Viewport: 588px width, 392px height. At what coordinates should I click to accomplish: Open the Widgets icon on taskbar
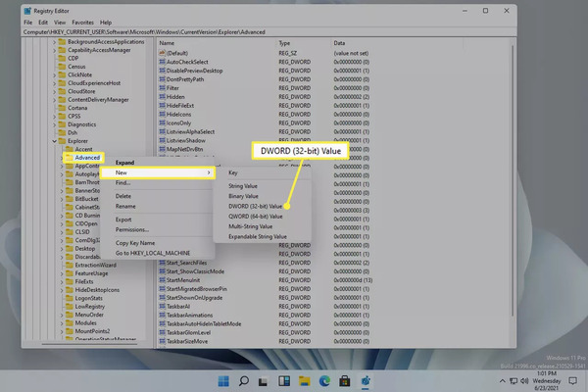click(284, 381)
